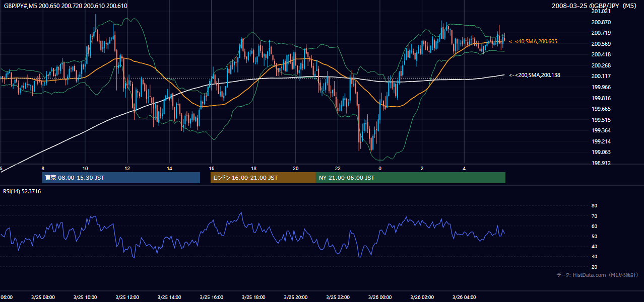Image resolution: width=644 pixels, height=302 pixels.
Task: Click the 2008-03-25 GBP/JPY (M5) title
Action: coord(595,6)
